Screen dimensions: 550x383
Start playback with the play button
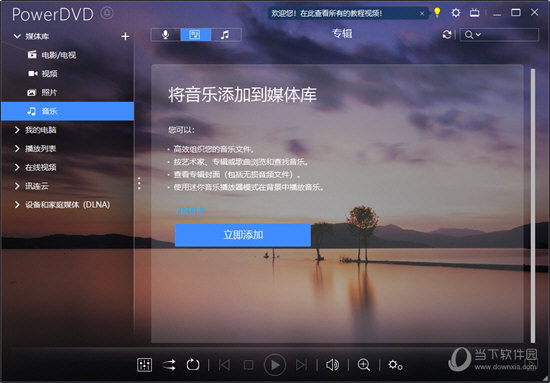click(x=275, y=365)
